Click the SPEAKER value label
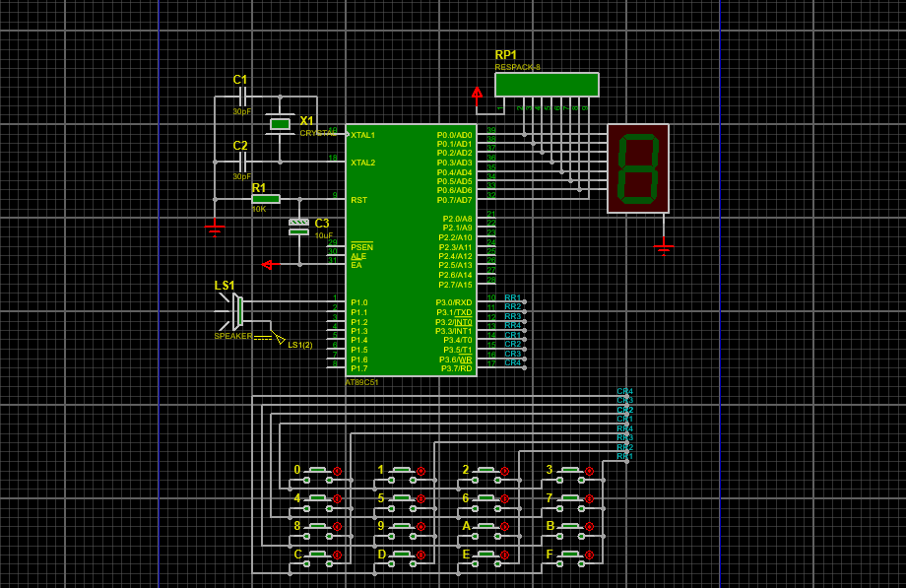The image size is (906, 588). [232, 336]
